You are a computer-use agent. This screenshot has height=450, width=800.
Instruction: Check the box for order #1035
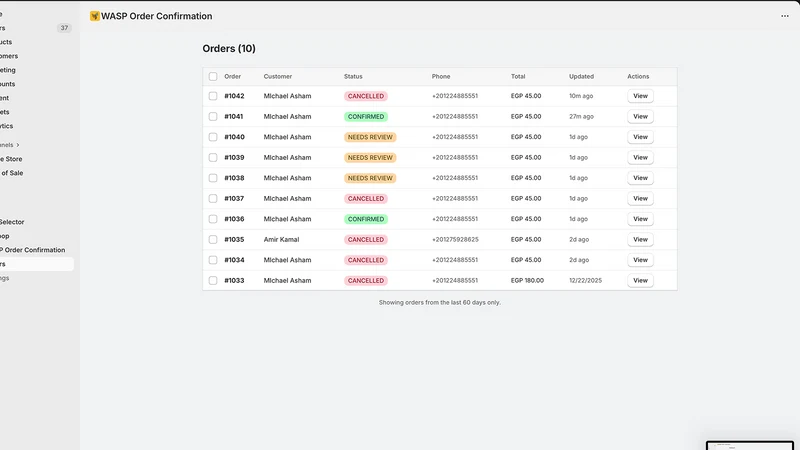pos(213,239)
